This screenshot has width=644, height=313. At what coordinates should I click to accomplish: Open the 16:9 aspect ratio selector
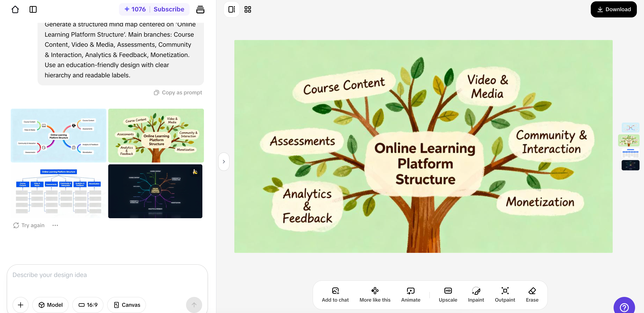coord(88,305)
